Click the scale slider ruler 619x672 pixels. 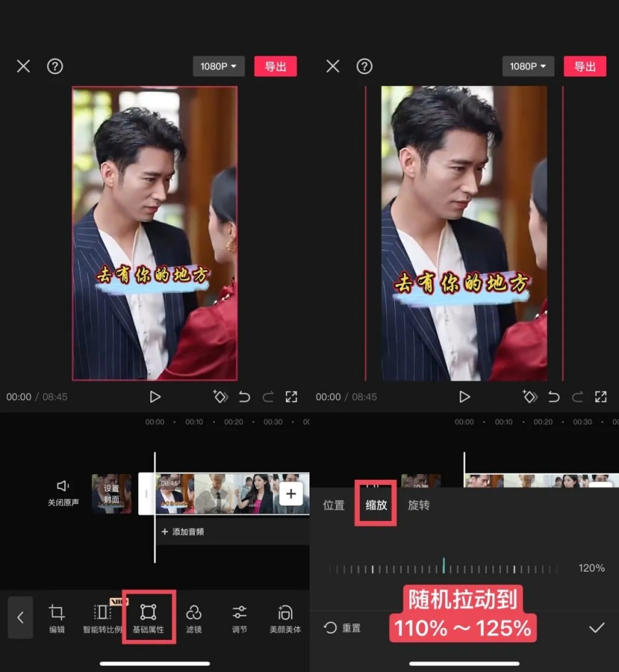(443, 568)
